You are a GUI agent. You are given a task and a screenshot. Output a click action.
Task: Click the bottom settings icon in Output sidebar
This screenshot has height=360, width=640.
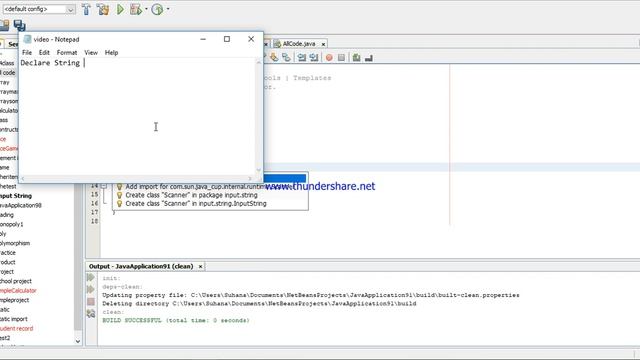(91, 313)
